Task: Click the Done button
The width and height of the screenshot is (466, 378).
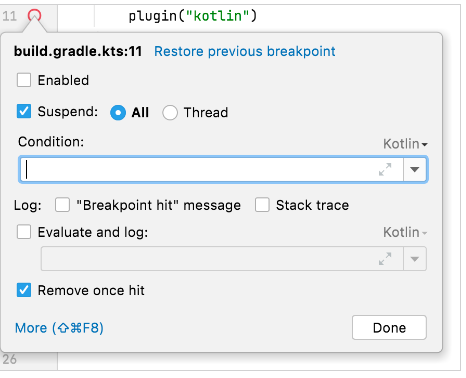Action: [x=389, y=328]
